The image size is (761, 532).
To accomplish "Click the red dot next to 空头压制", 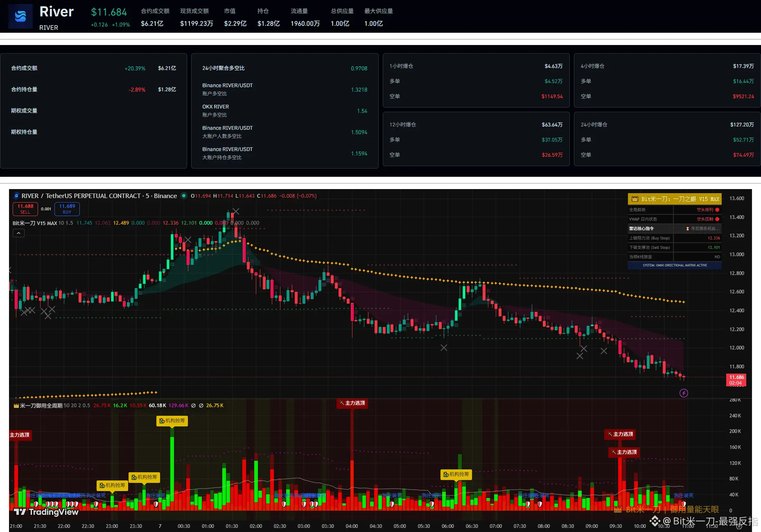I will coord(717,219).
